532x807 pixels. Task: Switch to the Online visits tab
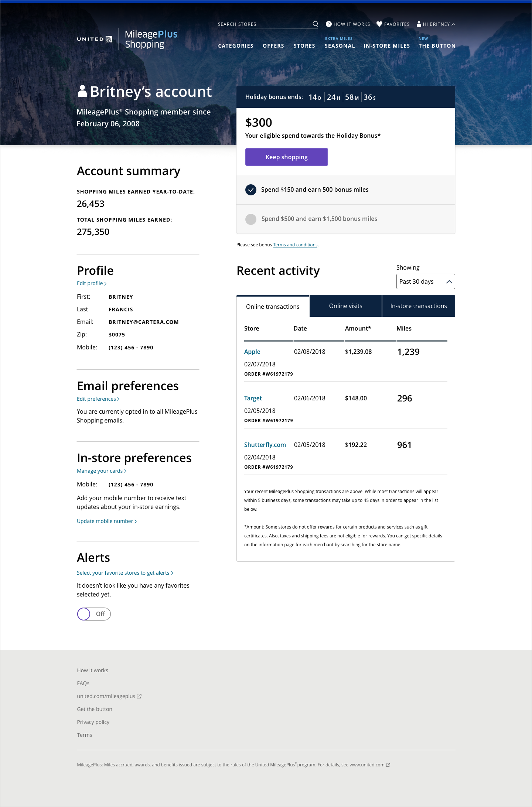point(345,306)
